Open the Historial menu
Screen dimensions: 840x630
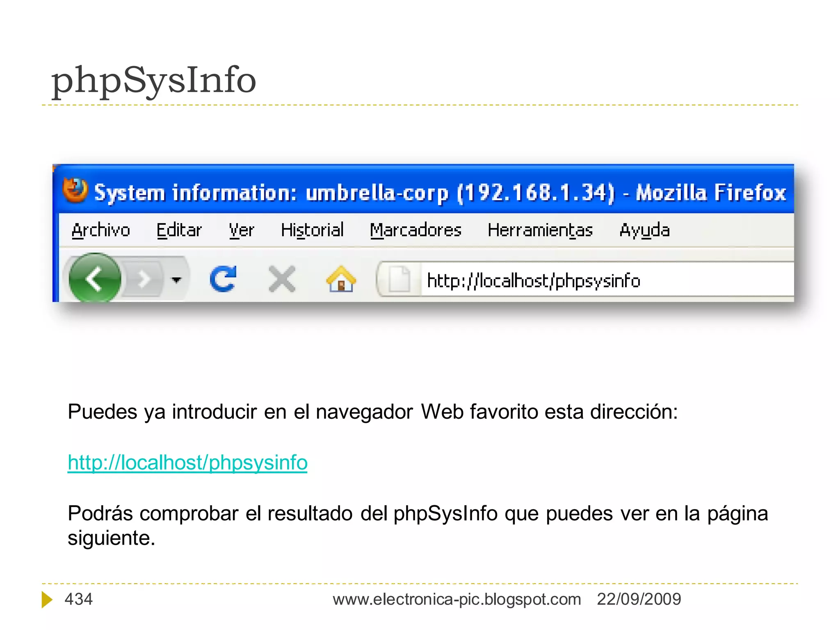point(312,230)
